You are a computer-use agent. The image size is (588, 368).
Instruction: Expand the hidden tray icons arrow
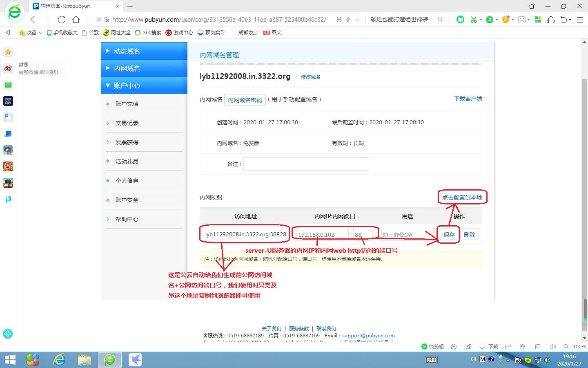508,360
